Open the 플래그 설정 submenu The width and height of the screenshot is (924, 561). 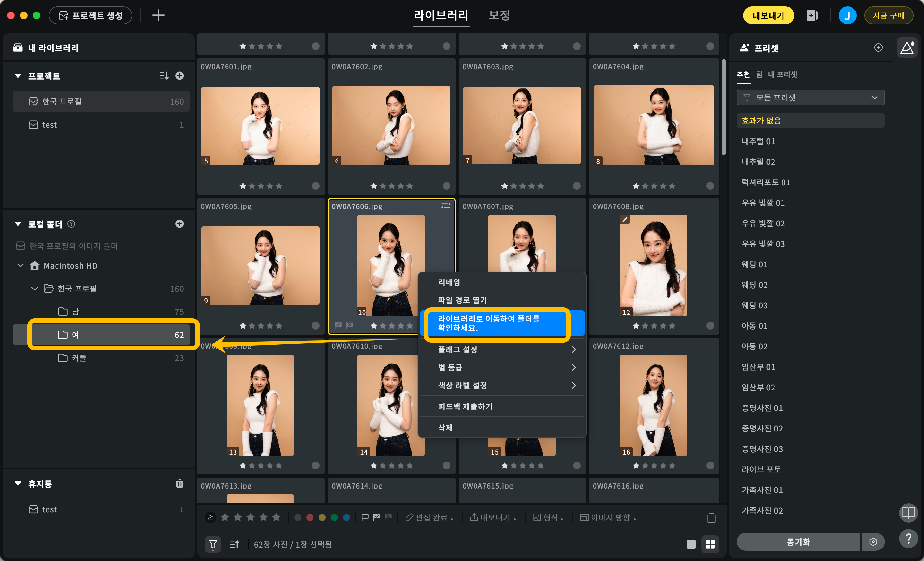click(502, 349)
